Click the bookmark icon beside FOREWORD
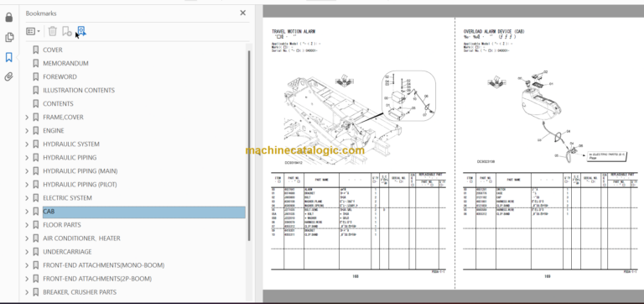 [36, 77]
